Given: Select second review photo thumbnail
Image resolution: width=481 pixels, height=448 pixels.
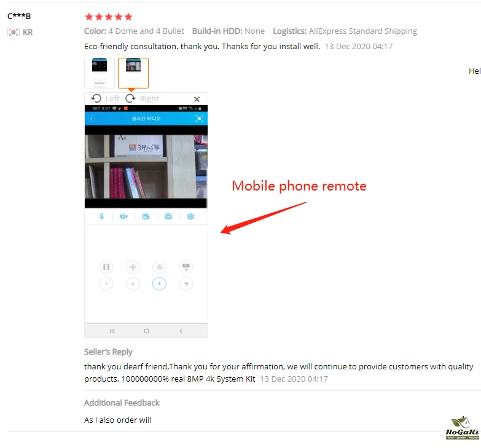Looking at the screenshot, I should [x=133, y=73].
